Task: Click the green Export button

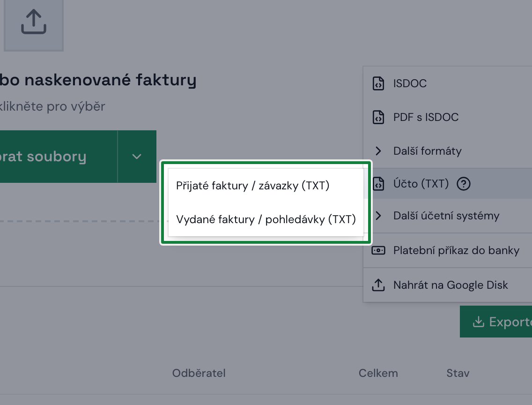Action: click(x=495, y=322)
